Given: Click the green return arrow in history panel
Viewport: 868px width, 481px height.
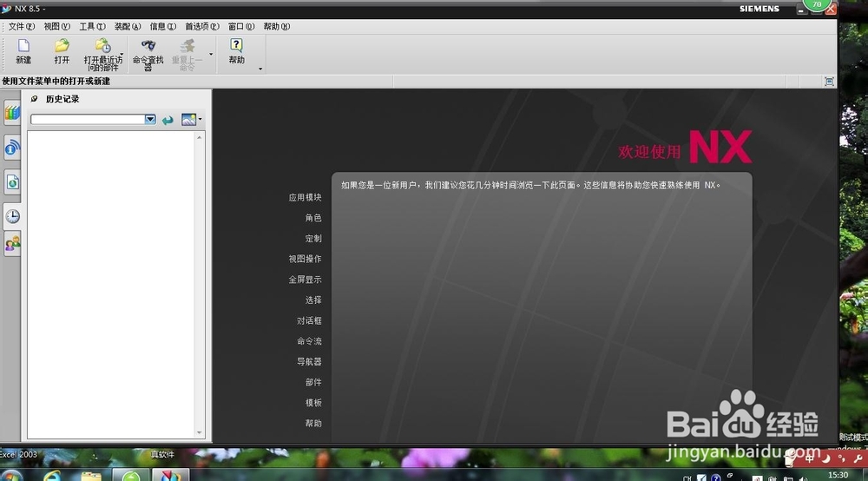Looking at the screenshot, I should [168, 120].
